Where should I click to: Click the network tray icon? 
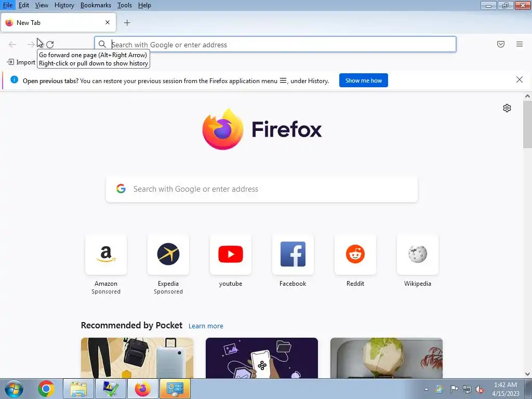pos(467,389)
